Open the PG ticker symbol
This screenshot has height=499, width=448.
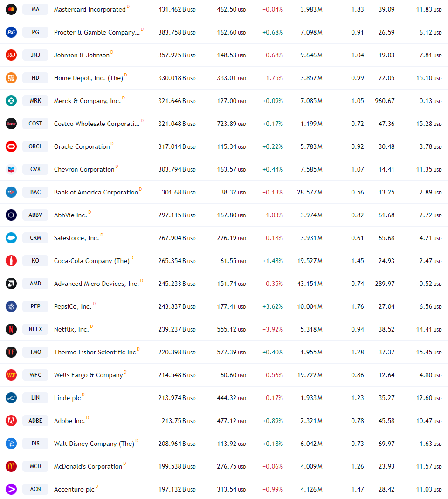35,32
